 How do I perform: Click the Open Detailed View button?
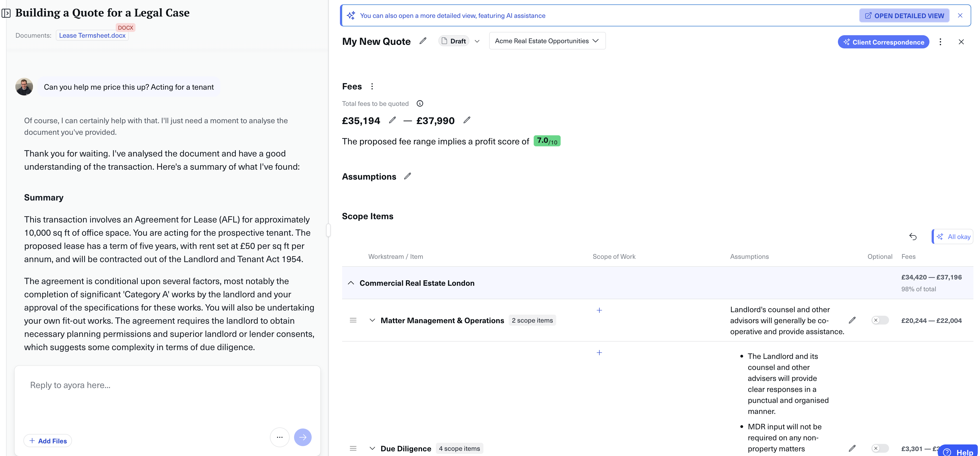pos(904,16)
